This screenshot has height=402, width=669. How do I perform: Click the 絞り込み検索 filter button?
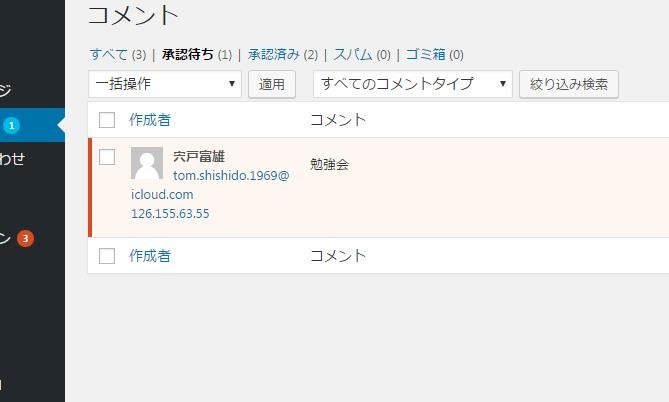tap(568, 84)
